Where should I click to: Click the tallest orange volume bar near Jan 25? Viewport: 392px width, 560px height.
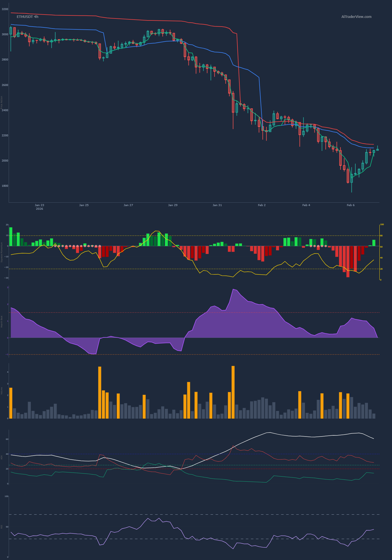(x=100, y=392)
